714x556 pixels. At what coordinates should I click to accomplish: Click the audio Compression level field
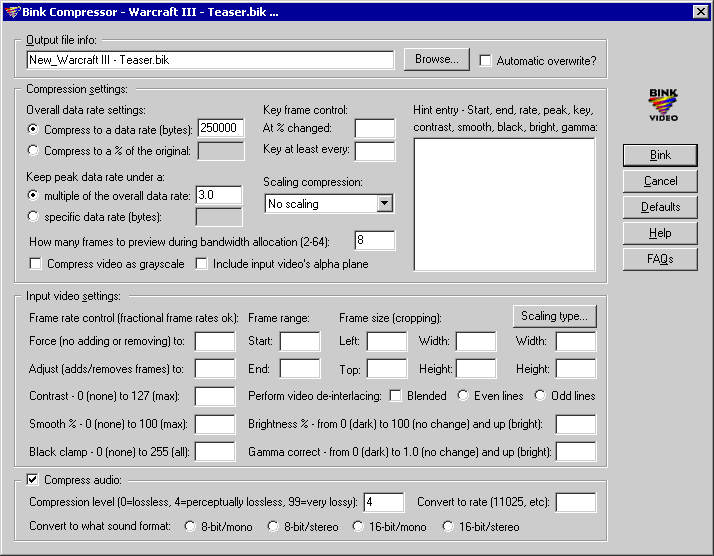pyautogui.click(x=384, y=502)
